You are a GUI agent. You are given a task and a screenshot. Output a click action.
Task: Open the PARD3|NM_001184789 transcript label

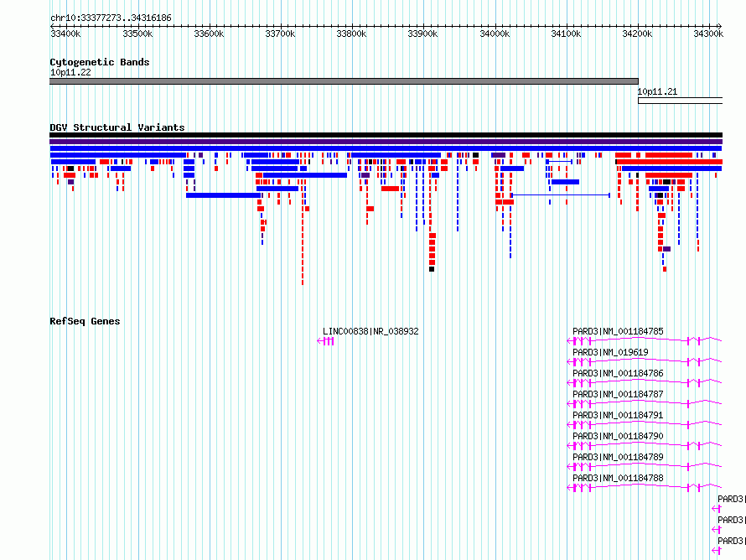click(618, 457)
